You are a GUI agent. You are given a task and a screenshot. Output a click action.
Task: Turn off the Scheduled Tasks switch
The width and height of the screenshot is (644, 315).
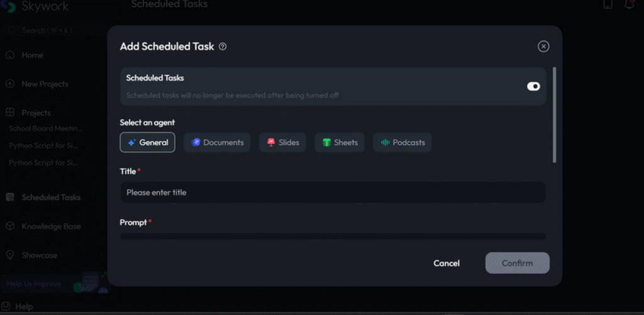533,86
